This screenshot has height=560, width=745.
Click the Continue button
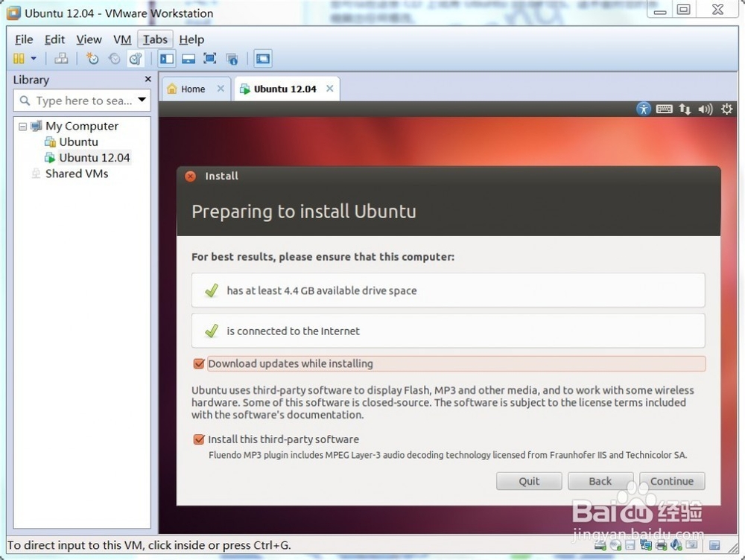[672, 481]
